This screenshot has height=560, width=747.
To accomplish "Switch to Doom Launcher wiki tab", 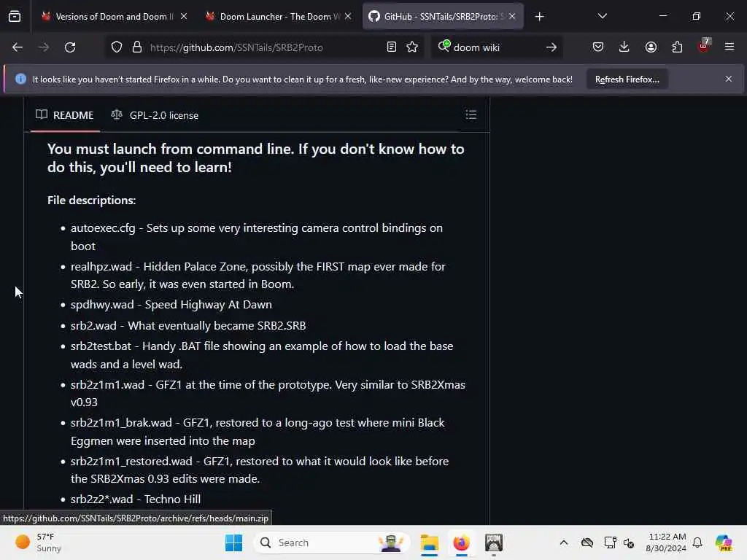I will coord(279,17).
